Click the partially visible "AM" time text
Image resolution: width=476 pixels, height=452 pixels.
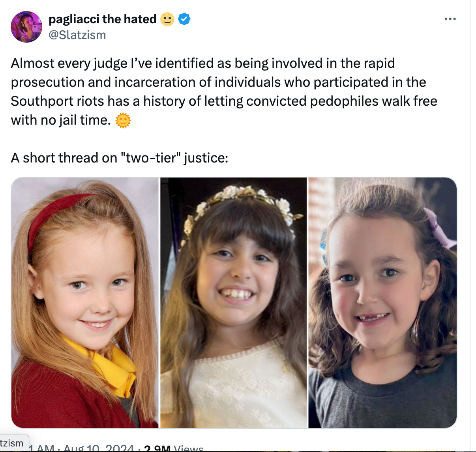[45, 448]
